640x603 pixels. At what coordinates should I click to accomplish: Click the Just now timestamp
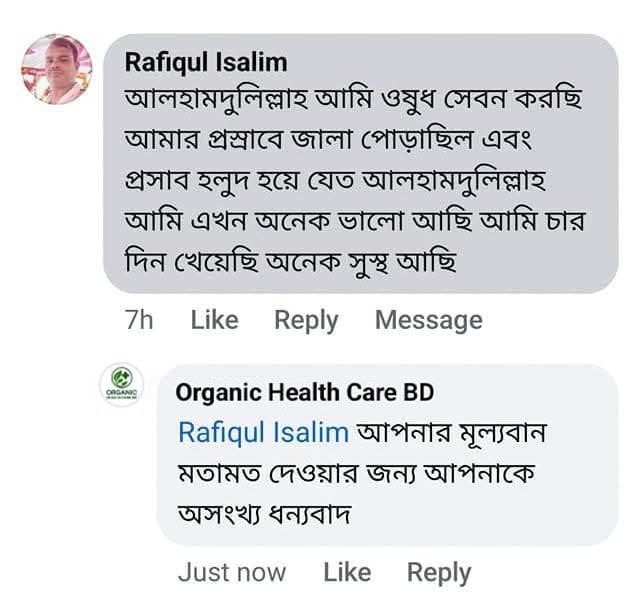[231, 572]
